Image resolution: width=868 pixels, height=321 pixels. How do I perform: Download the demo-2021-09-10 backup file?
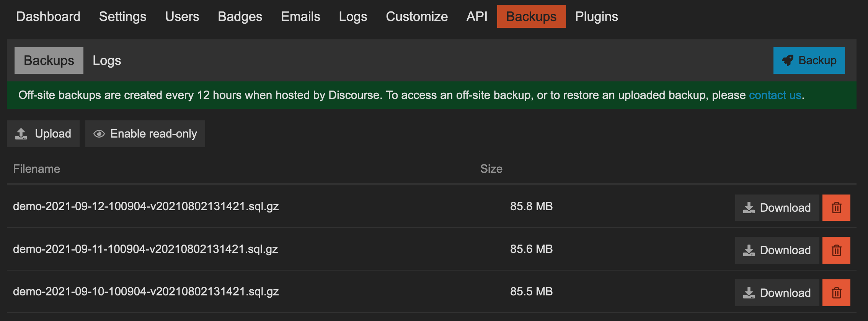point(777,293)
